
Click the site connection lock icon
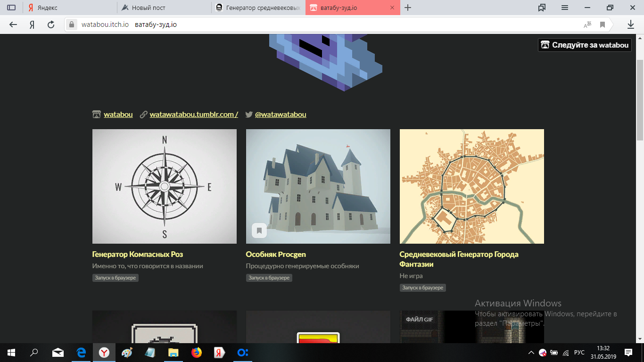(x=72, y=25)
